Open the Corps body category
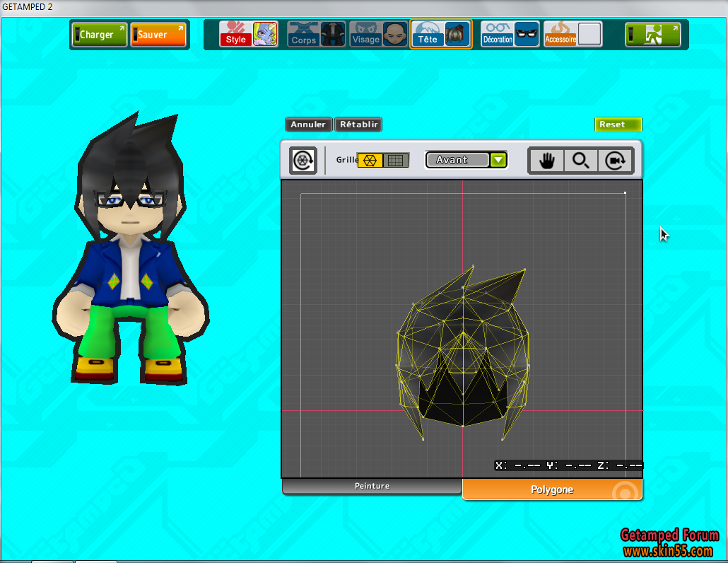Screen dimensions: 728x563 [x=304, y=34]
